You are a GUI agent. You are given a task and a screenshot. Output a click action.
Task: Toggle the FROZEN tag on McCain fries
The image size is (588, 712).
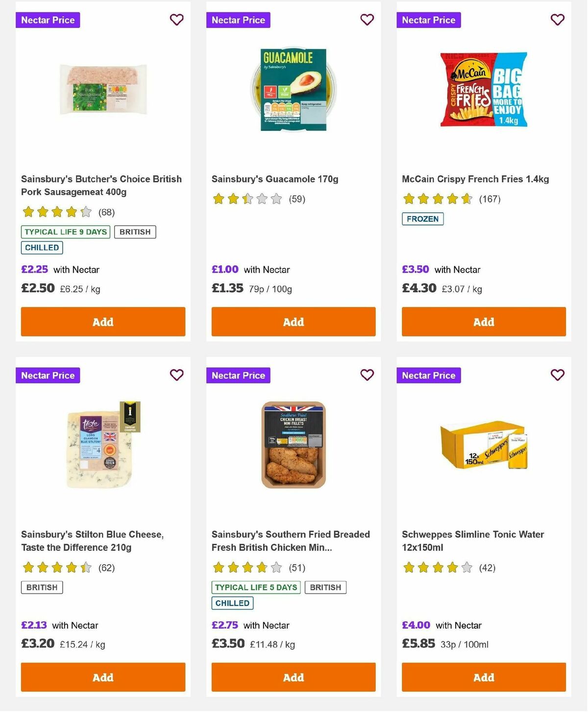(x=423, y=219)
